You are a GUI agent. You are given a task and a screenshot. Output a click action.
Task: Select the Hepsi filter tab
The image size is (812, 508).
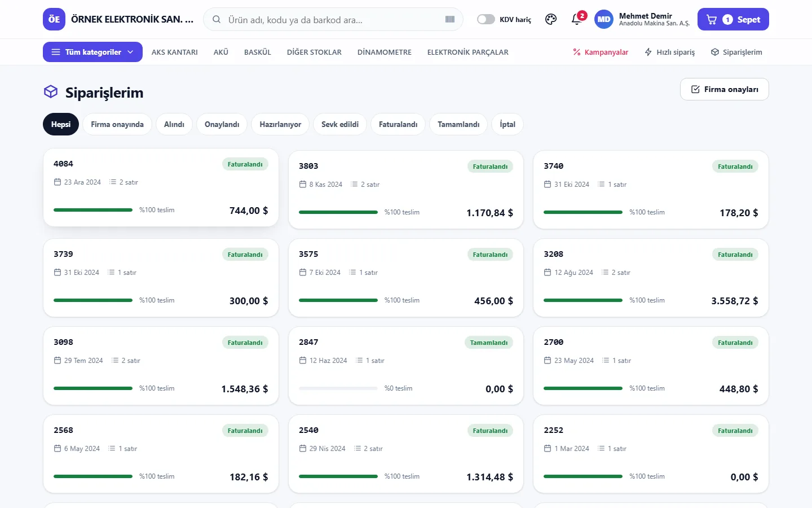point(61,124)
